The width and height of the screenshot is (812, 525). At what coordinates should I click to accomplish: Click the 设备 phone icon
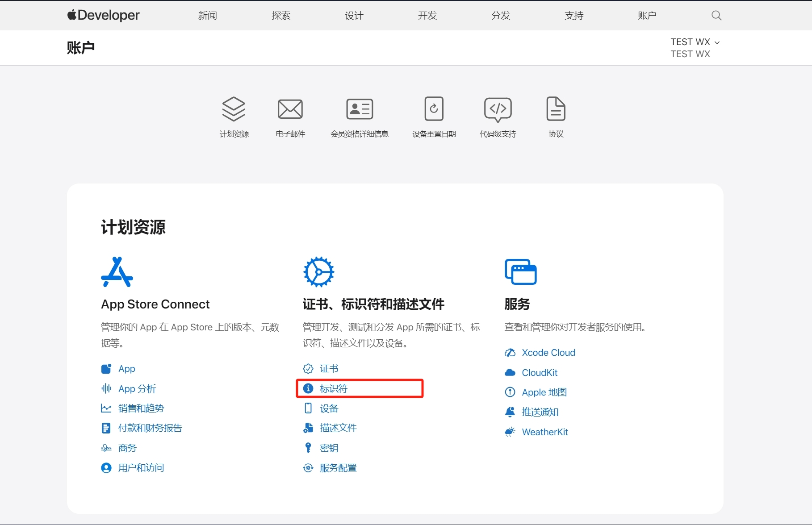point(308,408)
